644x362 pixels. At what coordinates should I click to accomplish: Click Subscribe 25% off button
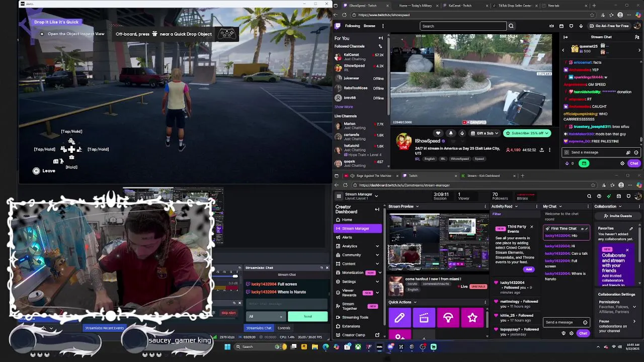coord(527,133)
